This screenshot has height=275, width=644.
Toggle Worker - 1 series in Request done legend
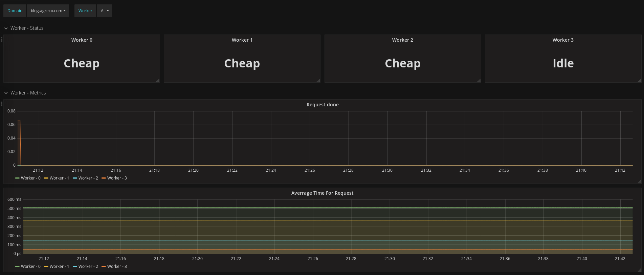click(60, 178)
